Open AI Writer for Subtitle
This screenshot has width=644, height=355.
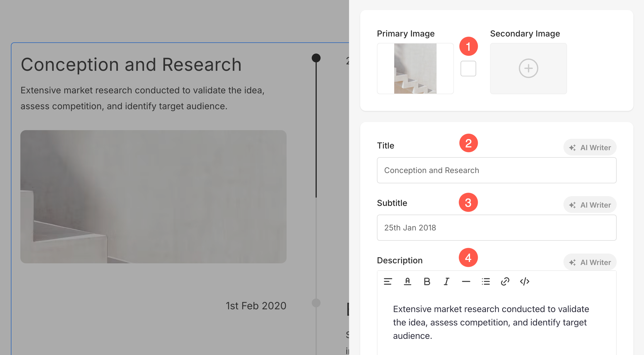(x=590, y=205)
